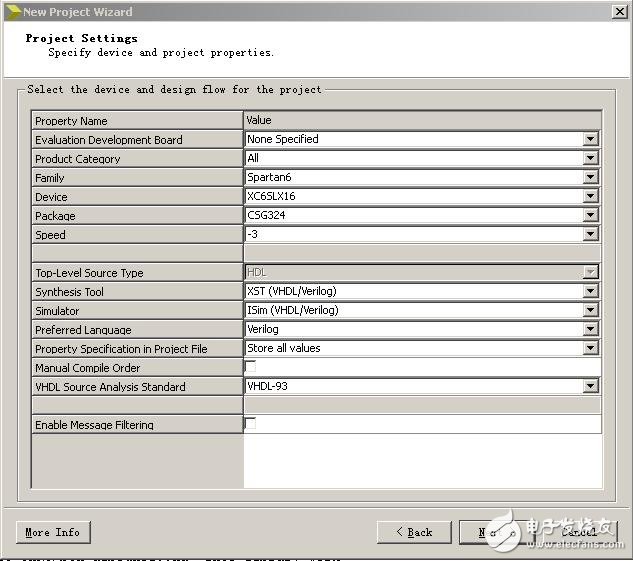Expand Property Specification in Project File dropdown
Image resolution: width=633 pixels, height=561 pixels.
coord(590,349)
